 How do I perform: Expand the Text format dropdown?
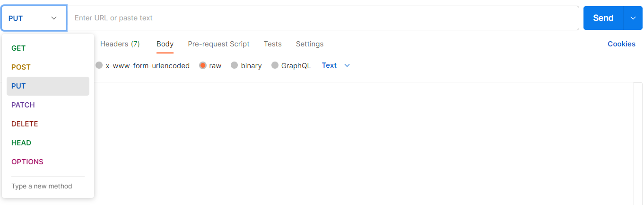336,65
